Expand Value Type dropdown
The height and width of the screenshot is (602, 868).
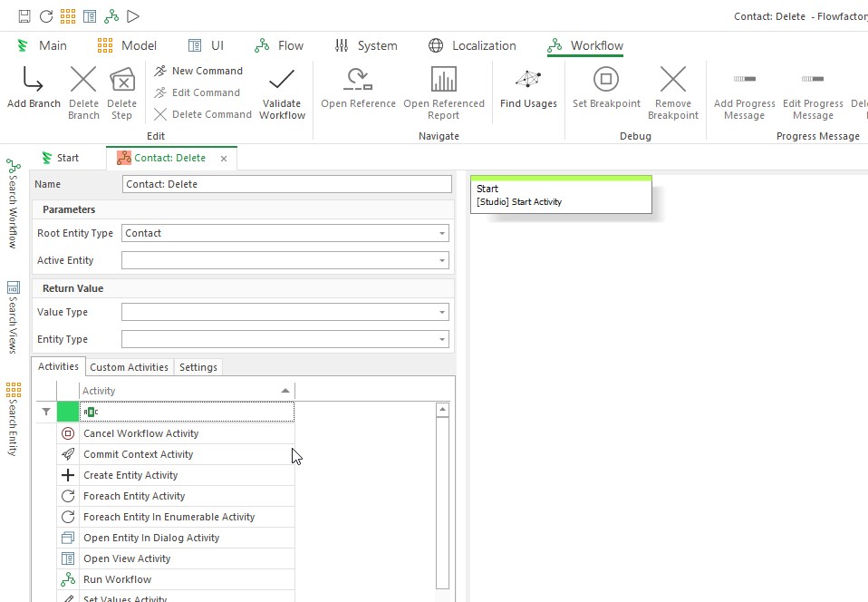442,313
